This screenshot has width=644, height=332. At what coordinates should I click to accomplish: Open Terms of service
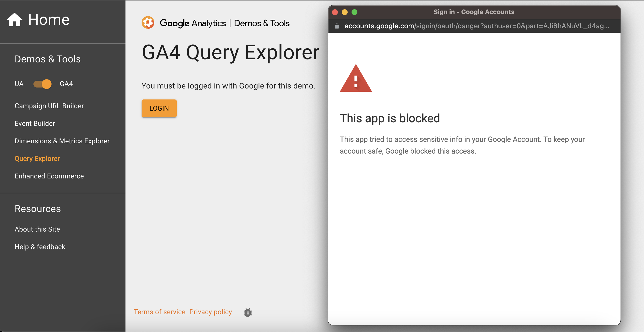click(x=159, y=312)
